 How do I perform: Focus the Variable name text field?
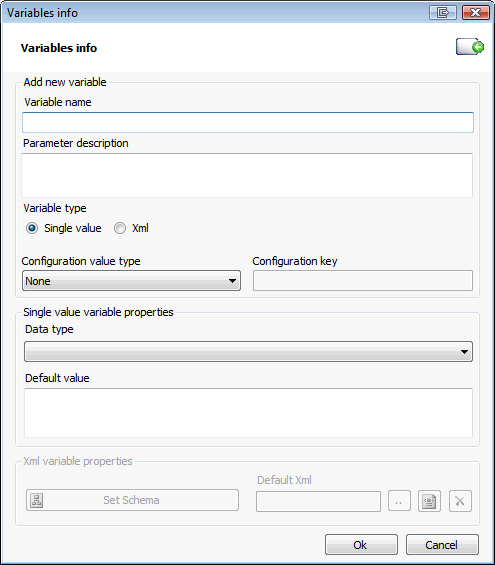(248, 123)
